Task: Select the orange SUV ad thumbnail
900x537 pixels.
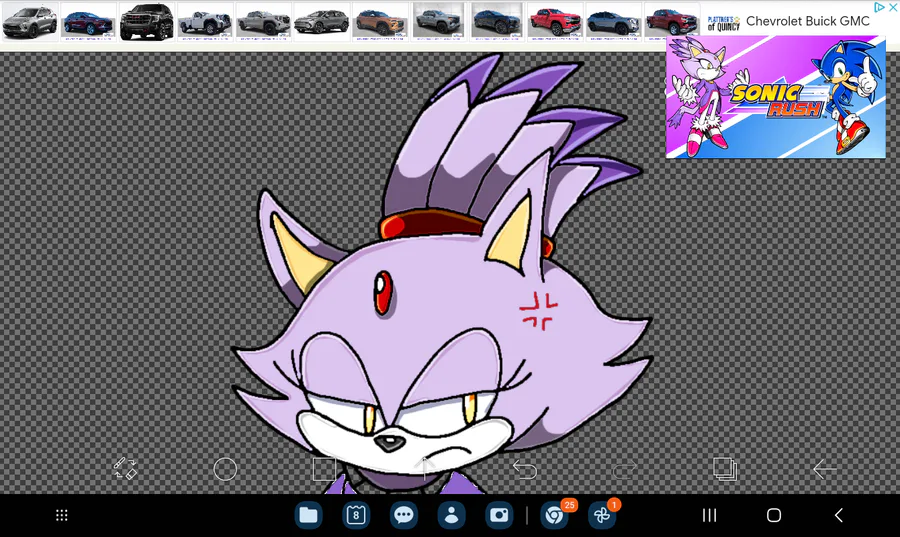Action: [381, 22]
